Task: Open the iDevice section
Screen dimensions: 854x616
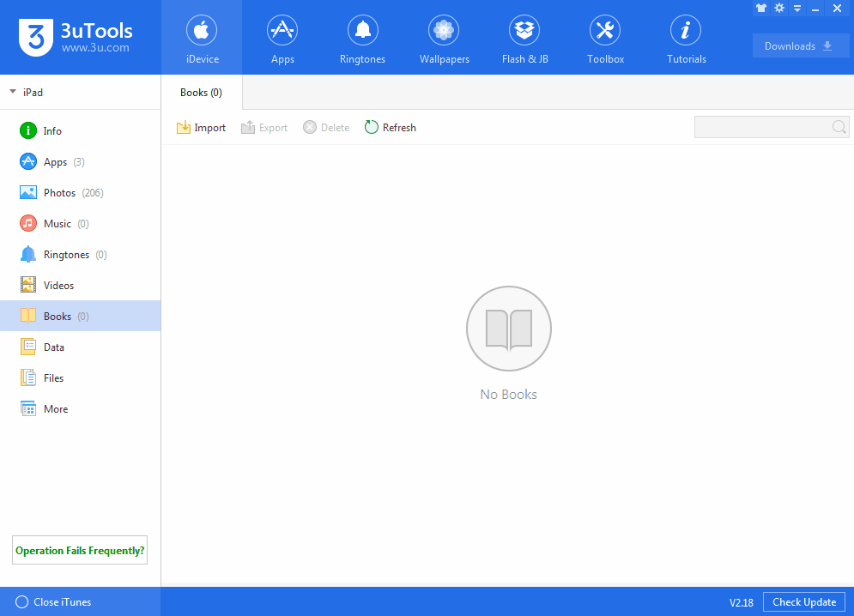Action: [202, 38]
